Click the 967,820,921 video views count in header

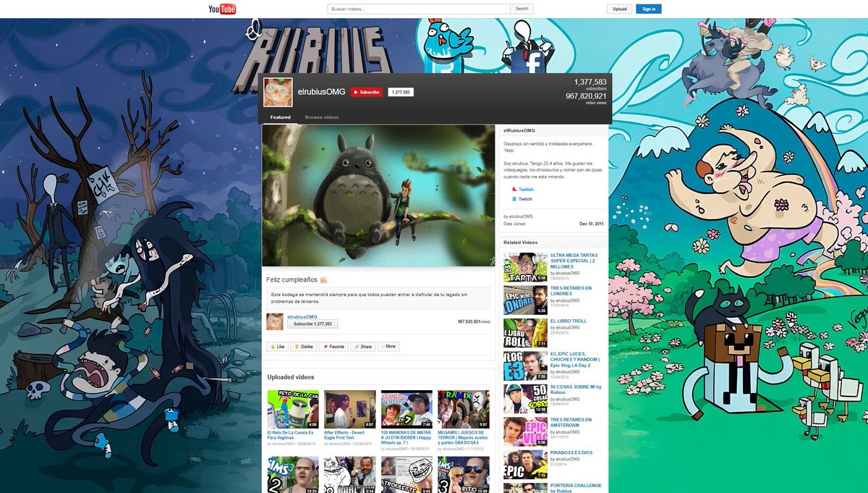tap(586, 96)
